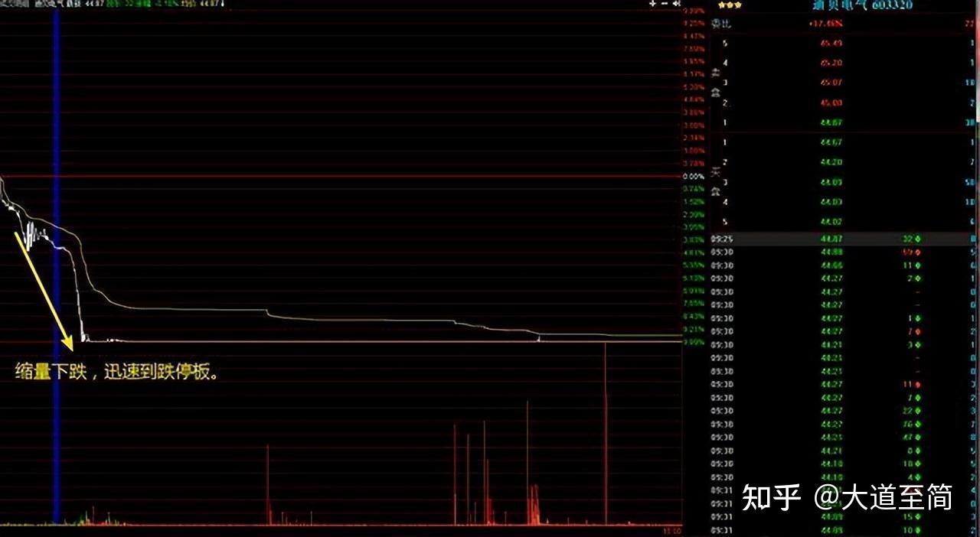Click the tallest red volume spike
Screen dimensions: 980x537
click(605, 434)
